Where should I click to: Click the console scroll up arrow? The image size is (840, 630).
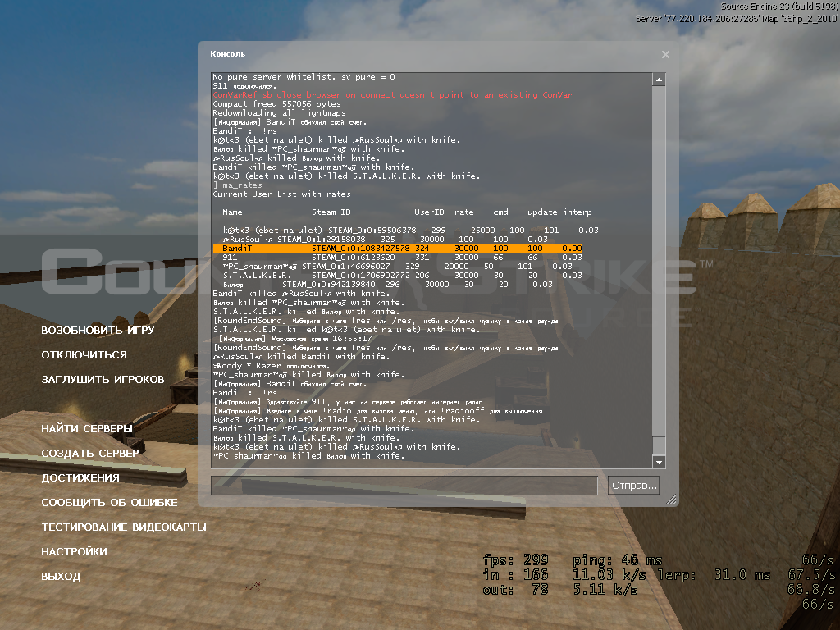659,80
